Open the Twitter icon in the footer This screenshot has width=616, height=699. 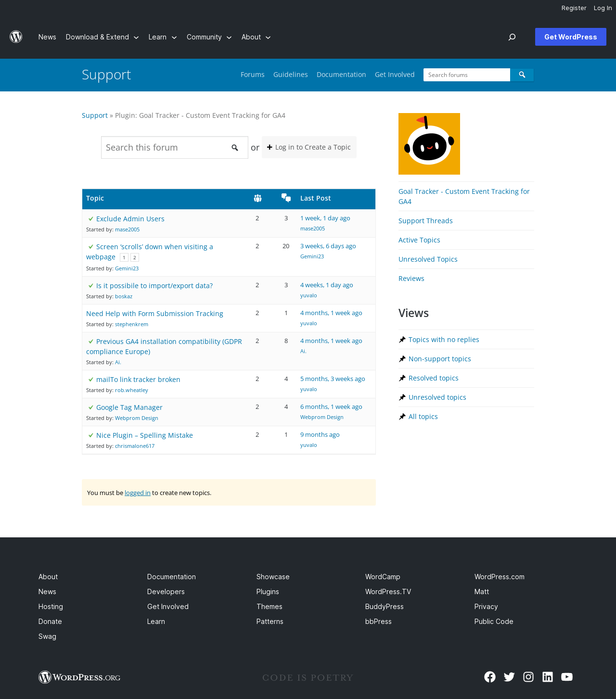pos(509,677)
